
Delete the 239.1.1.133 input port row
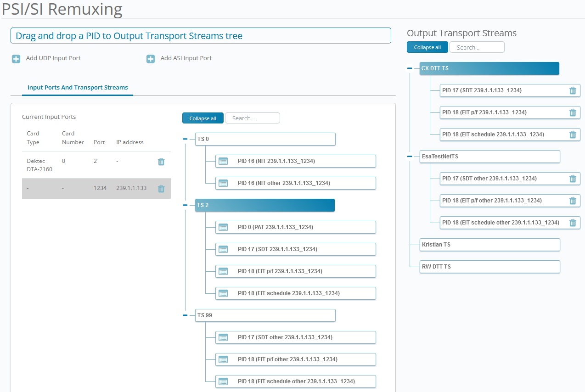tap(161, 189)
